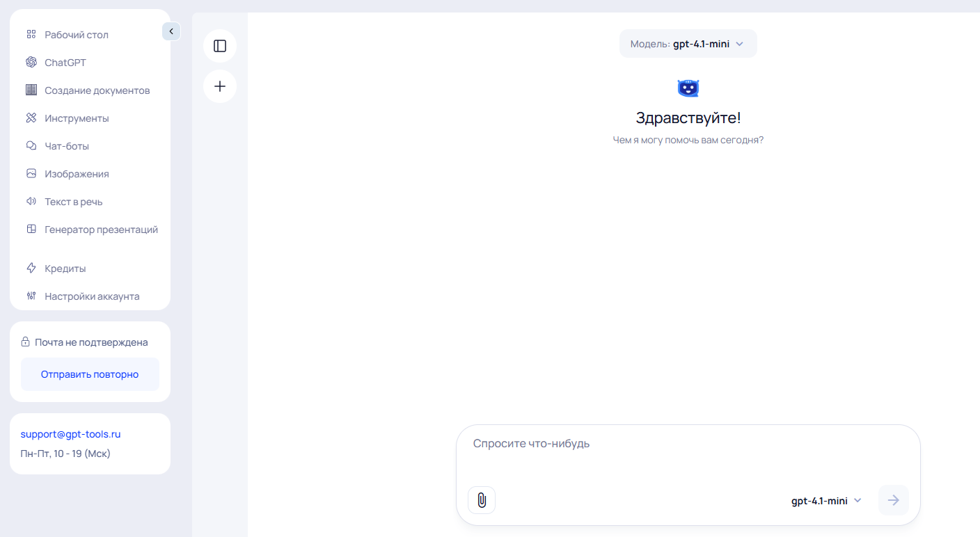Screen dimensions: 980x537
Task: Open Чат-боты in the sidebar
Action: (x=67, y=146)
